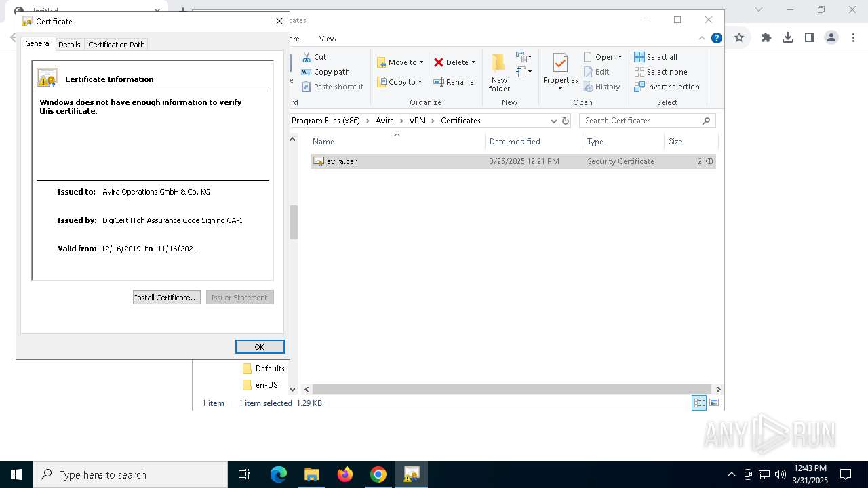
Task: Click Copy path in the ribbon
Action: pos(325,72)
